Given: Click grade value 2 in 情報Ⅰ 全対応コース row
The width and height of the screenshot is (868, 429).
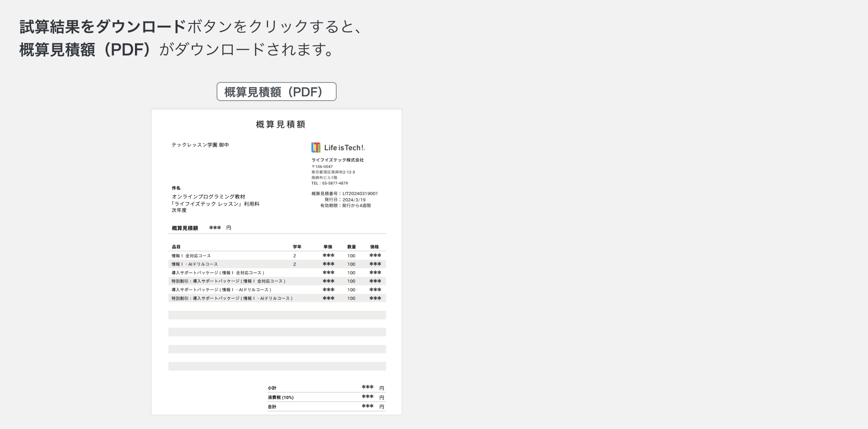Looking at the screenshot, I should tap(295, 256).
